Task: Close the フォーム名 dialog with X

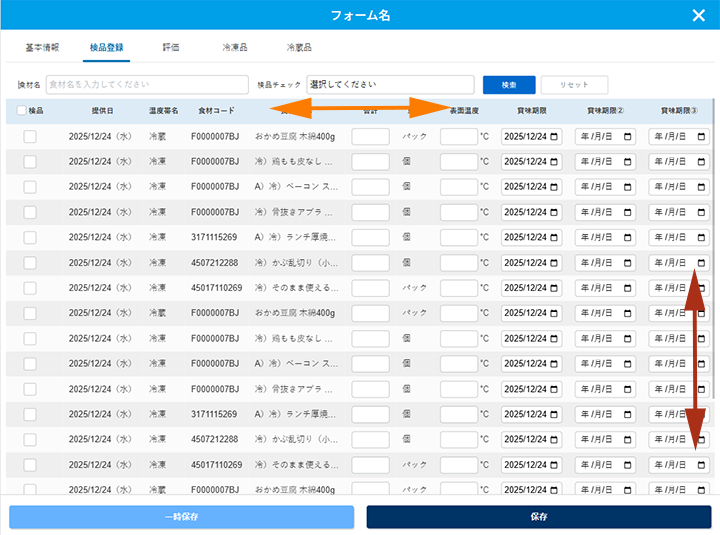Action: [x=698, y=16]
